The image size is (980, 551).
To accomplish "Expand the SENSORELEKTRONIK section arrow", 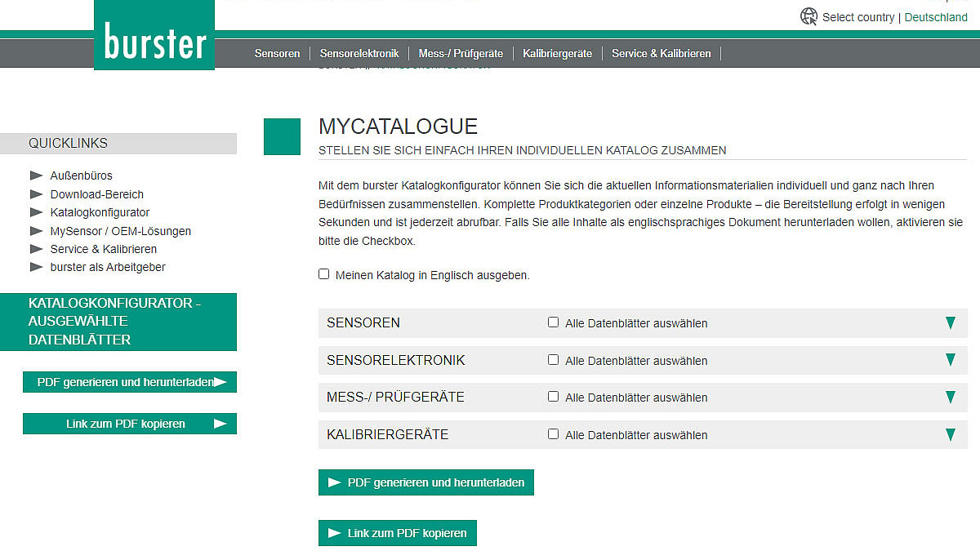I will 950,360.
